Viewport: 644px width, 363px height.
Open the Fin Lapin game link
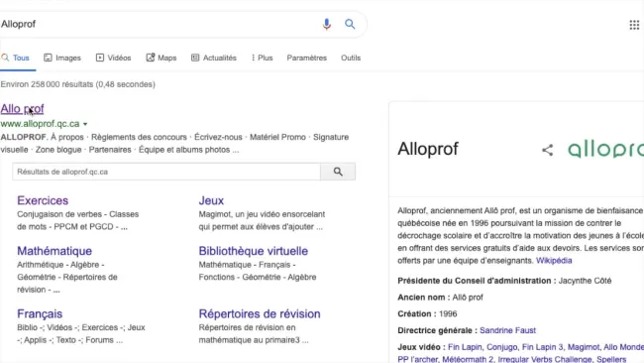click(x=465, y=347)
